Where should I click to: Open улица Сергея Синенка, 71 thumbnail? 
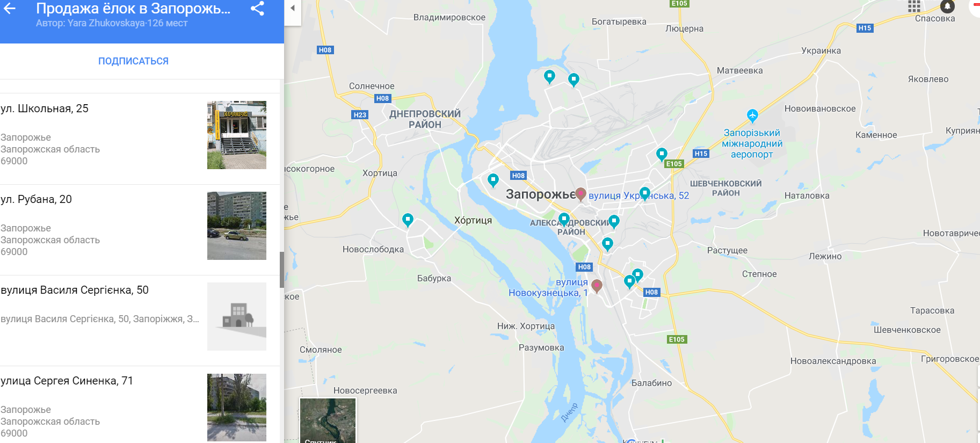pyautogui.click(x=237, y=408)
